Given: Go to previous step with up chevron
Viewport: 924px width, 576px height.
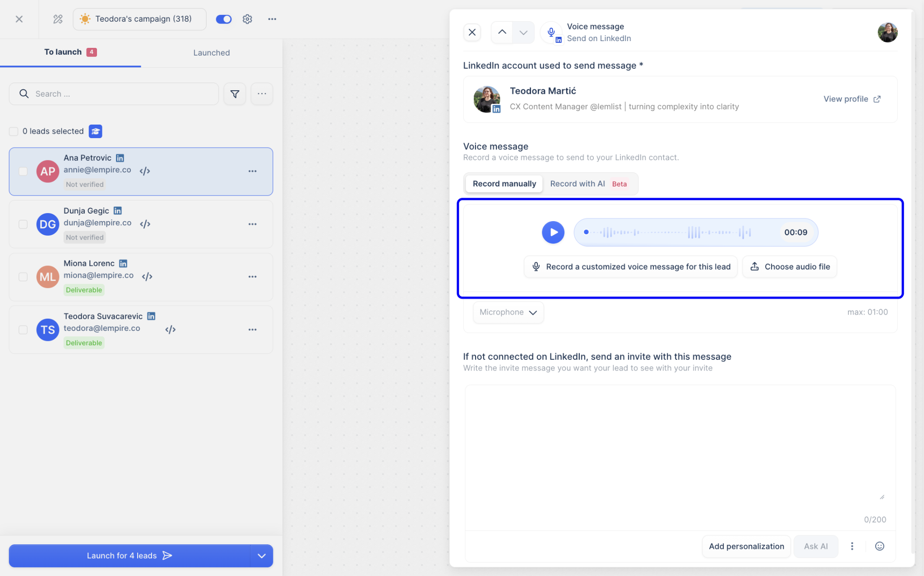Looking at the screenshot, I should (502, 32).
